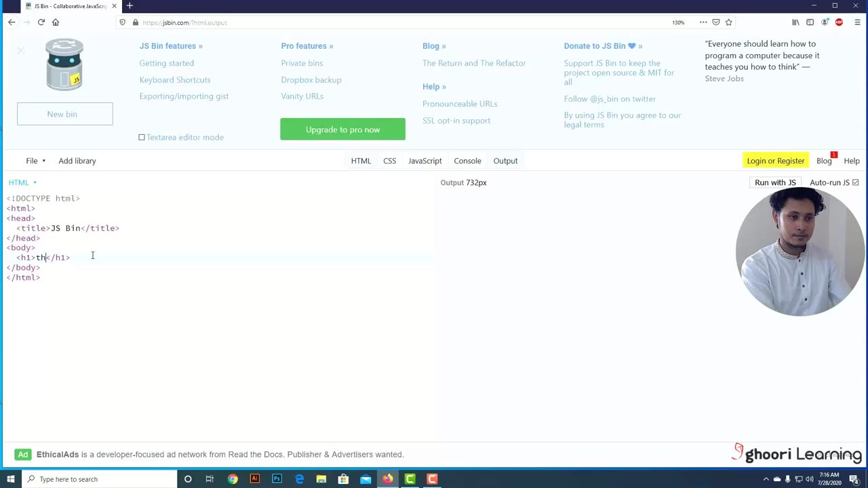Open Dropbox backup link
The width and height of the screenshot is (868, 488).
pyautogui.click(x=311, y=80)
